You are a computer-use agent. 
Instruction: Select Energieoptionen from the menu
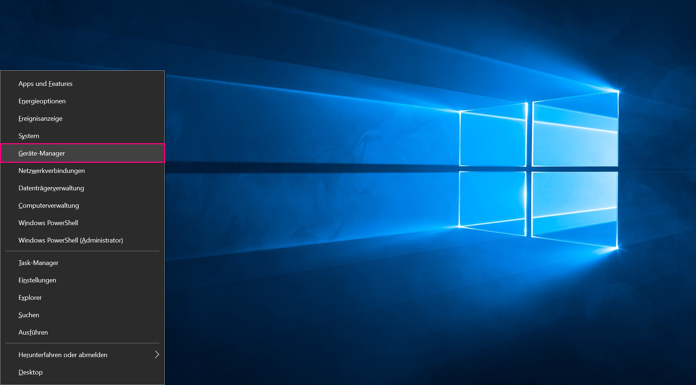(83, 101)
